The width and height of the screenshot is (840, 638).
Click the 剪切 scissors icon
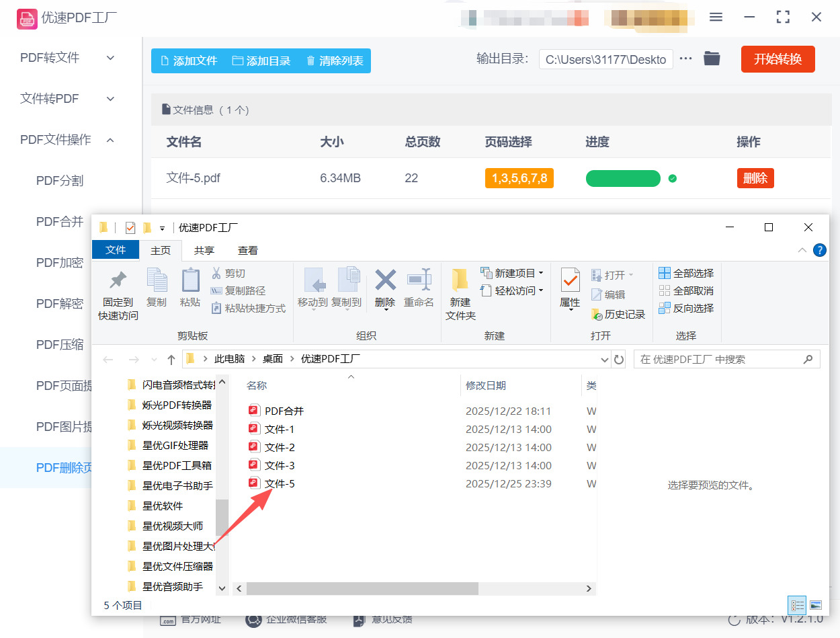coord(228,274)
